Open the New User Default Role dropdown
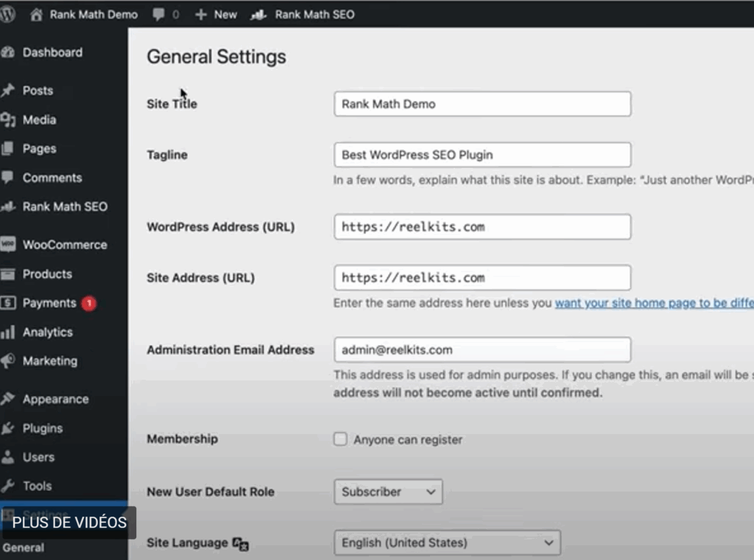754x560 pixels. (388, 492)
